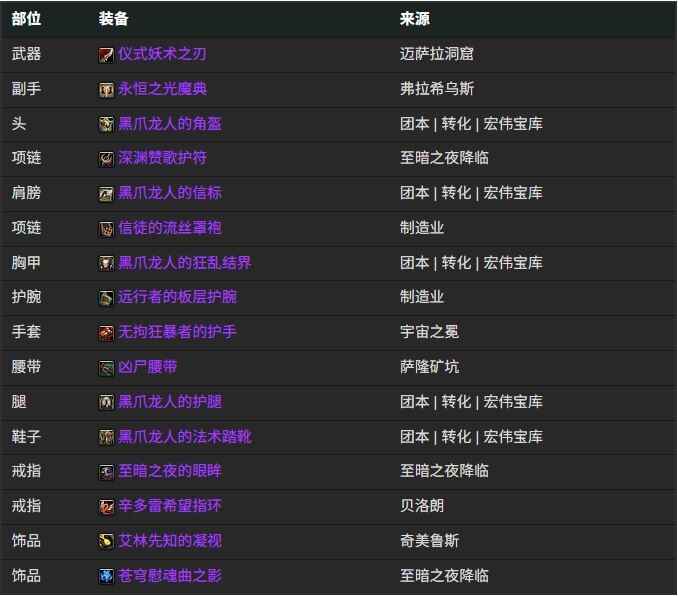Click the 辛多雷希望指环 ring icon
The height and width of the screenshot is (596, 678).
(106, 507)
